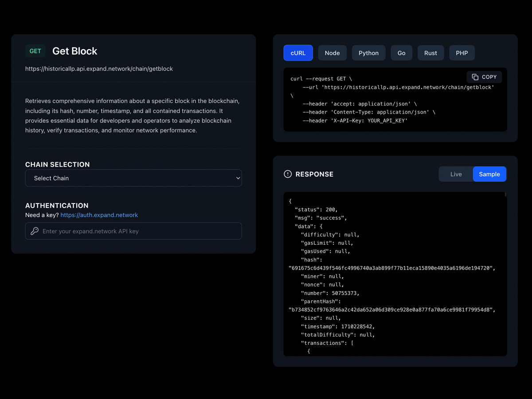The width and height of the screenshot is (532, 399).
Task: Open the Select Chain dropdown
Action: point(133,178)
